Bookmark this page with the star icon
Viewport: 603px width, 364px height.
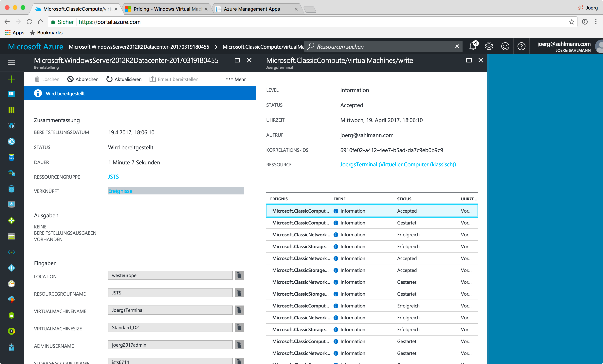[x=571, y=22]
